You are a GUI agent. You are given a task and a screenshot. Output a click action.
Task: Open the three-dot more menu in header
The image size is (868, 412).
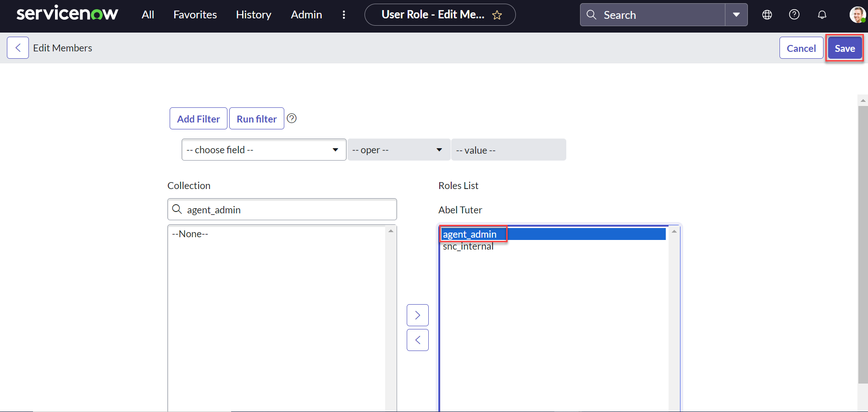click(344, 15)
